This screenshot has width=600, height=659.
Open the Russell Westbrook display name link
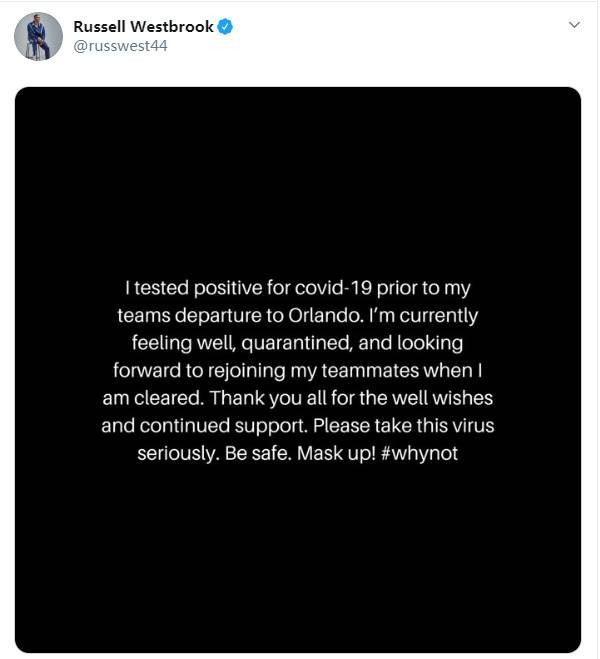[x=143, y=27]
